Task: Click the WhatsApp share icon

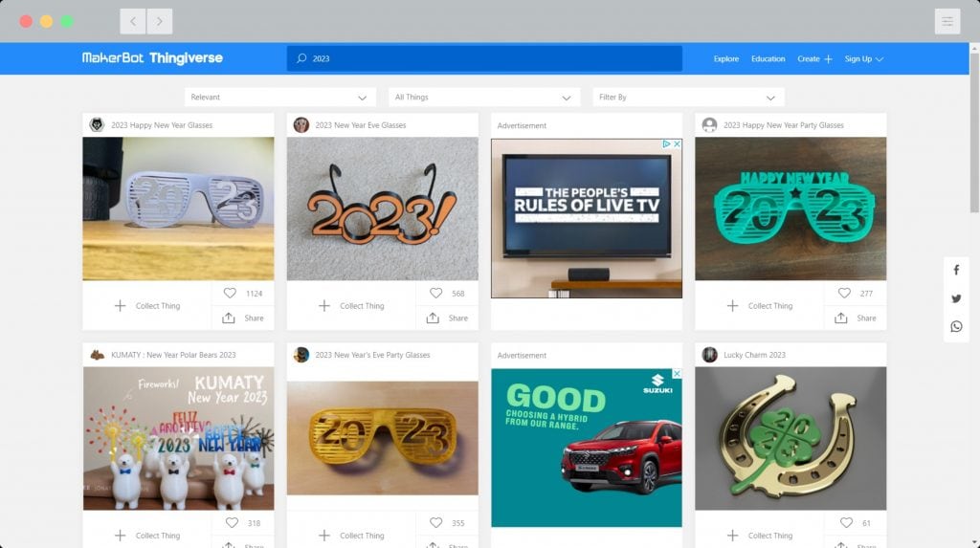Action: point(956,327)
